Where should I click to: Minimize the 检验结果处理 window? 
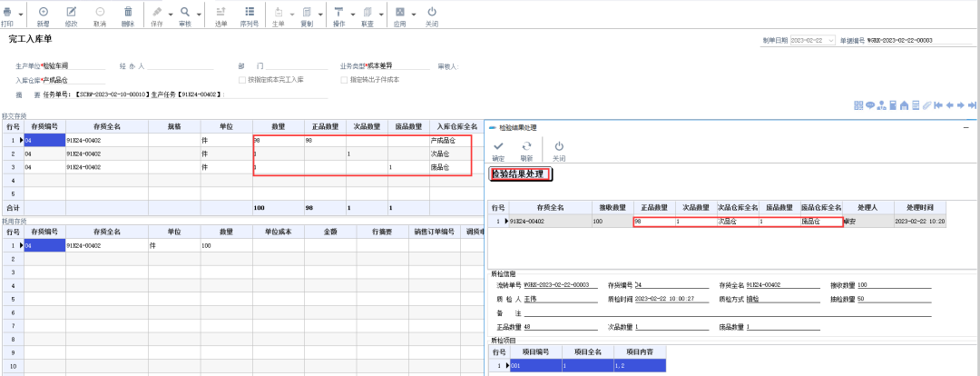(967, 127)
